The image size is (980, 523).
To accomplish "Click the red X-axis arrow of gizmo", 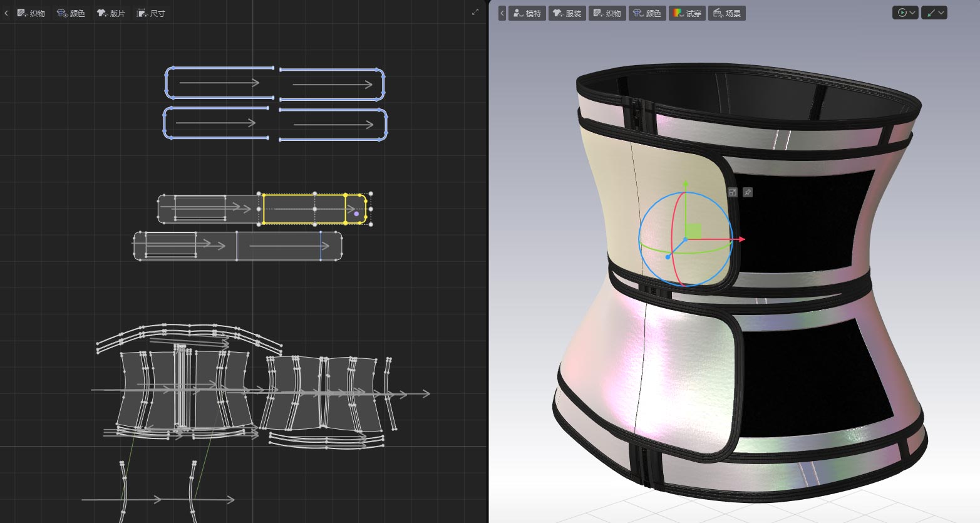I will (740, 239).
